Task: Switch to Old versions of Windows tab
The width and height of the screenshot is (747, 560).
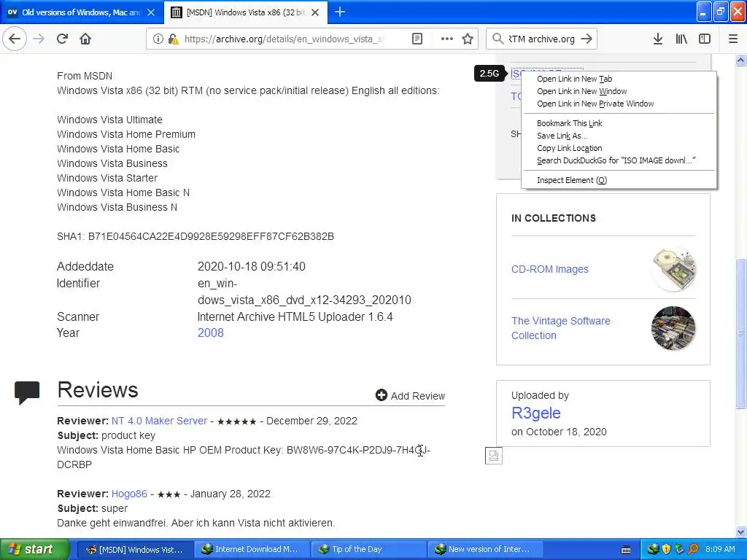Action: pyautogui.click(x=81, y=12)
